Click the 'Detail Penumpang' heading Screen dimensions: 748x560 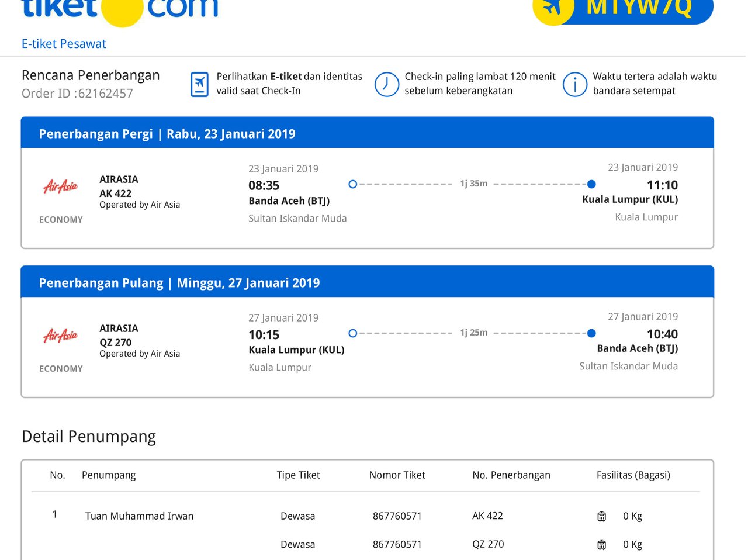(x=89, y=437)
